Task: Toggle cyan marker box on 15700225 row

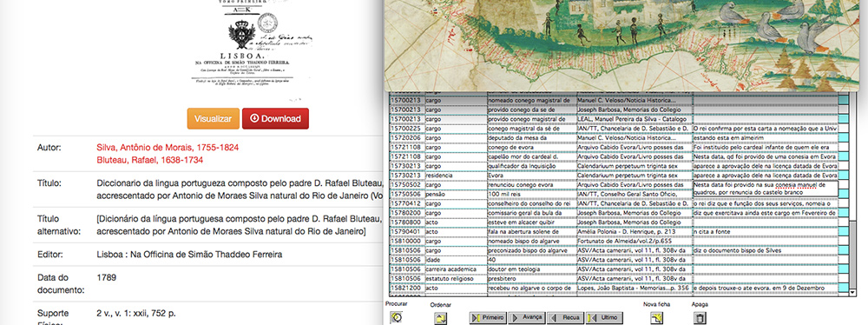Action: (x=843, y=128)
